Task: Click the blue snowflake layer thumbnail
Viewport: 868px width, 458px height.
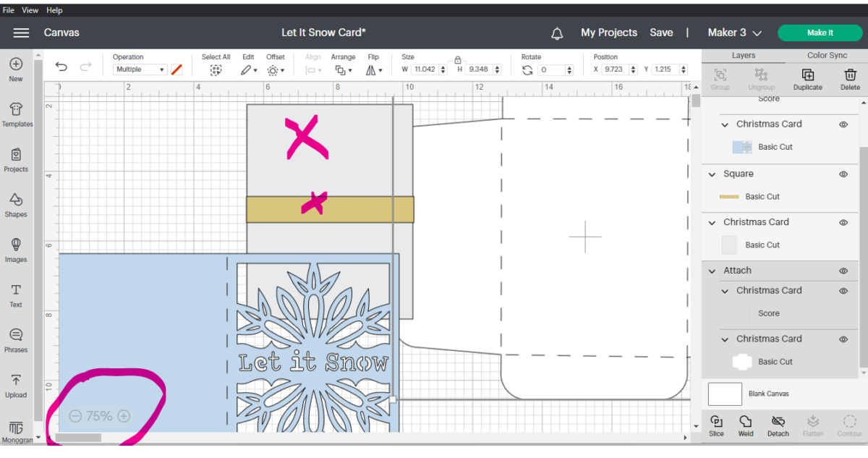Action: coord(742,147)
